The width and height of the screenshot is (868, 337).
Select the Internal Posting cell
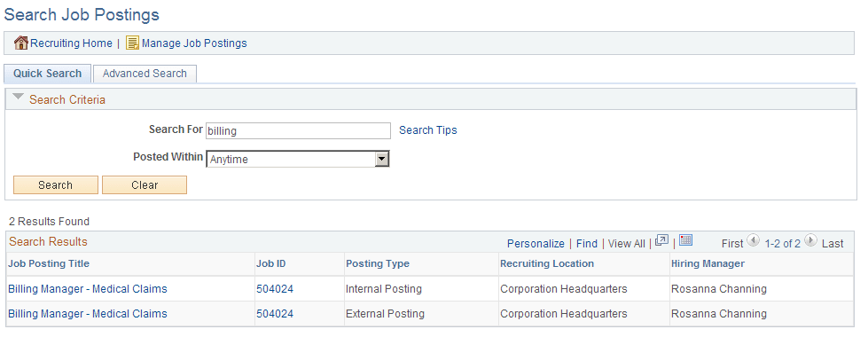click(384, 289)
